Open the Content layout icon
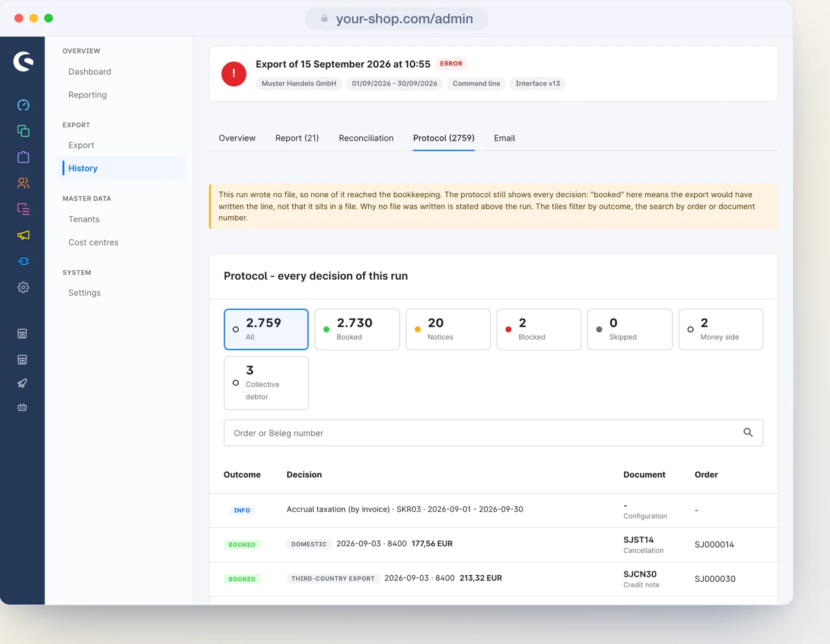This screenshot has width=830, height=644. pos(23,209)
